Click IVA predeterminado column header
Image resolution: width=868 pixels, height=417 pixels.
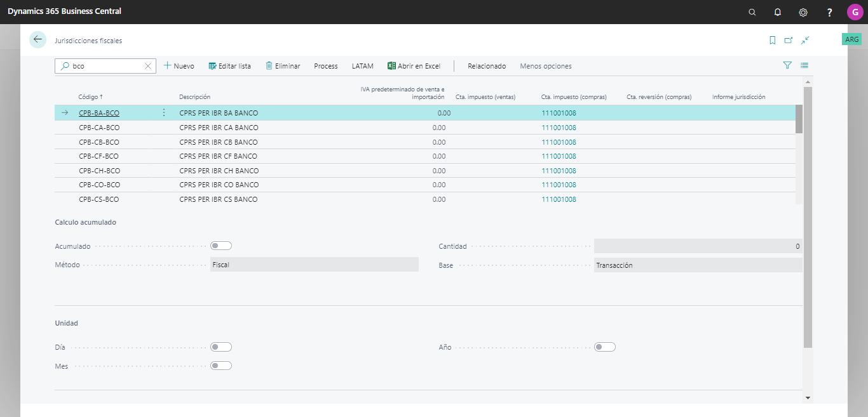coord(403,93)
